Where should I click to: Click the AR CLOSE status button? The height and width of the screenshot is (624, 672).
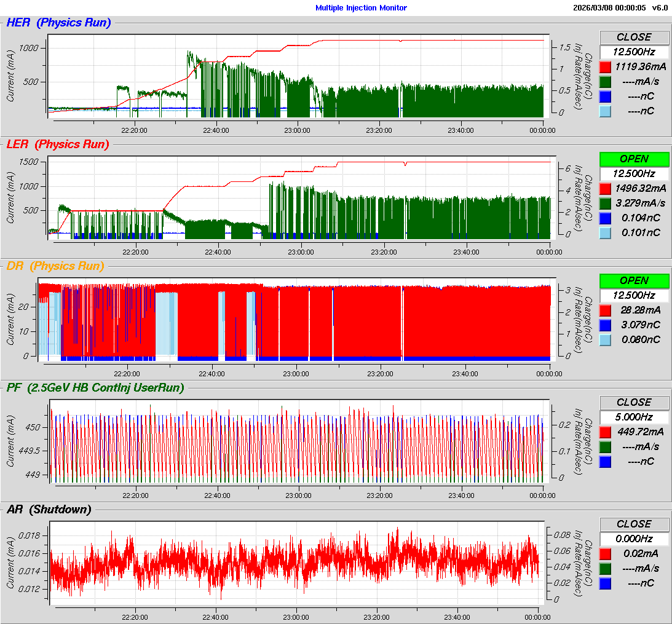pos(634,524)
